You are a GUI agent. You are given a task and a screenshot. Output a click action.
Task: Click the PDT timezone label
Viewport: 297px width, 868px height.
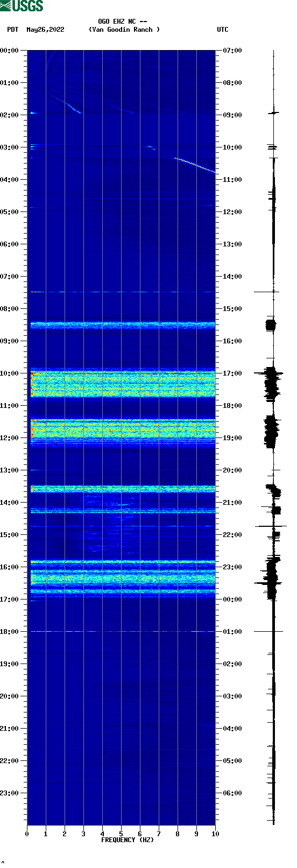click(x=12, y=30)
